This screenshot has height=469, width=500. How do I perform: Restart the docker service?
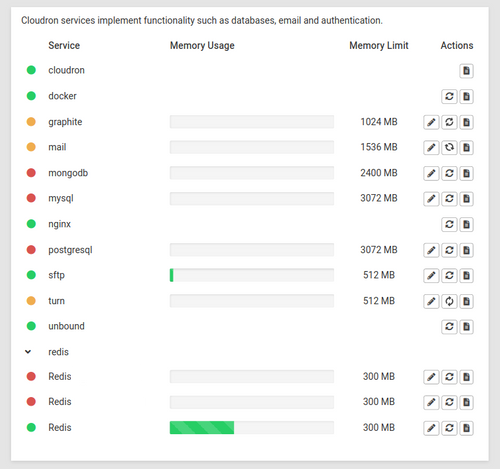tap(449, 96)
